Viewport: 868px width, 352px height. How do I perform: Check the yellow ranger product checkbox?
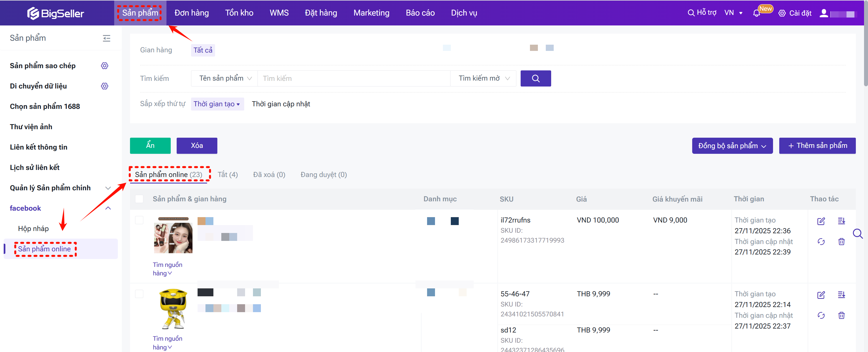tap(139, 294)
